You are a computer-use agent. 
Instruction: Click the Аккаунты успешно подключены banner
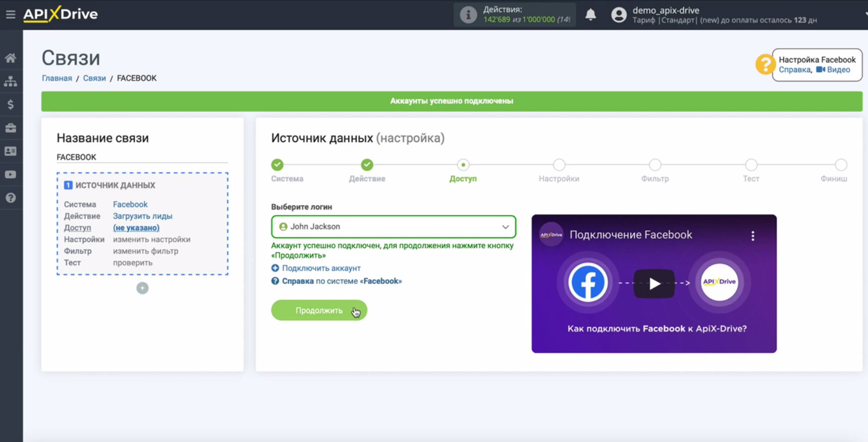click(452, 101)
